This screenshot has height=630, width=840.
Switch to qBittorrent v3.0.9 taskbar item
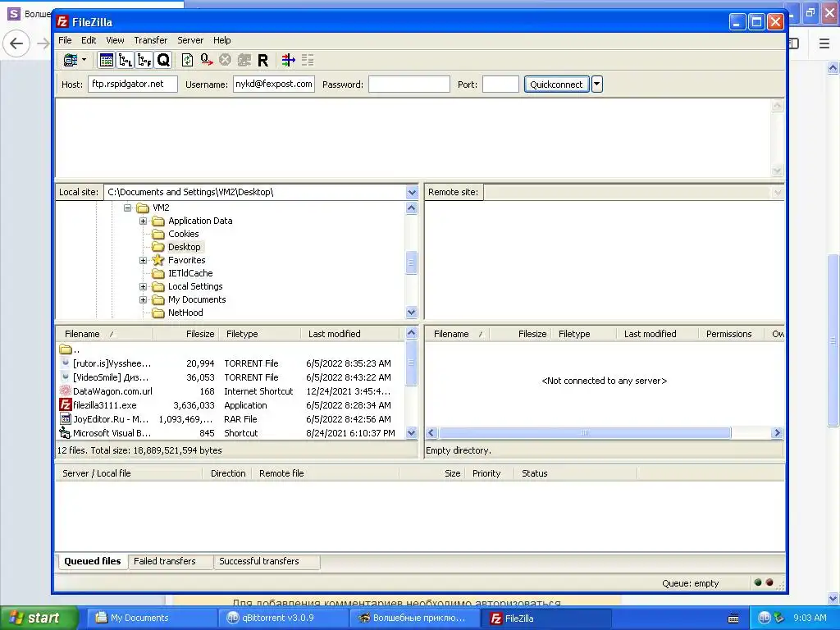tap(283, 618)
